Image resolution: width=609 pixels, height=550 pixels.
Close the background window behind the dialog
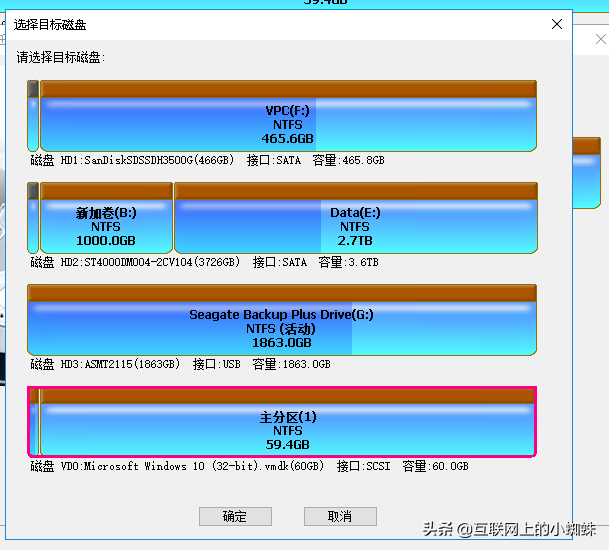tap(601, 39)
